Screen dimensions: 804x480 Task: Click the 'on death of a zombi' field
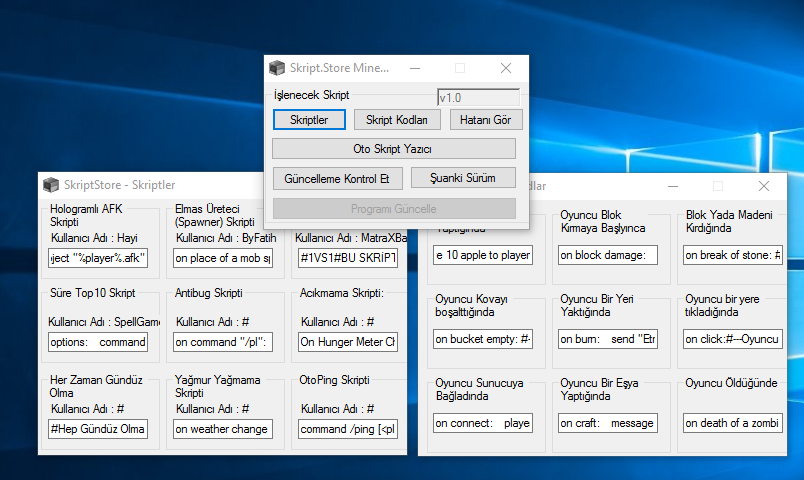(x=733, y=423)
